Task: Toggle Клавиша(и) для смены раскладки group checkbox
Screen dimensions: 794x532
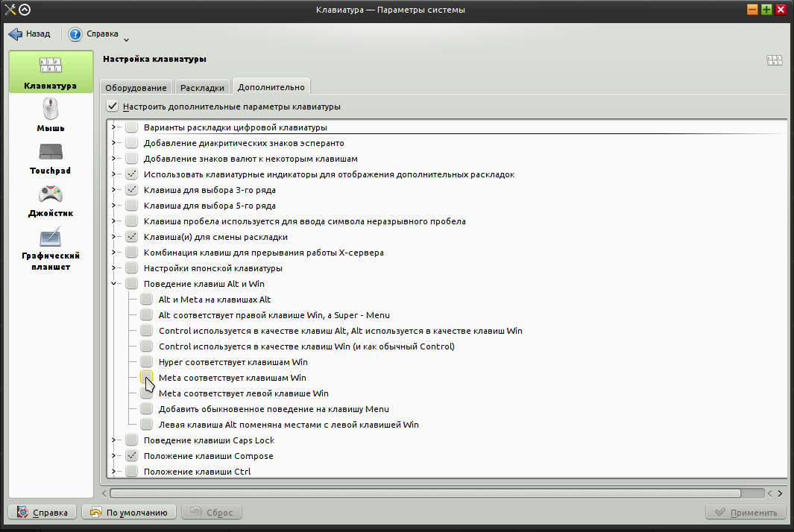Action: pos(132,237)
